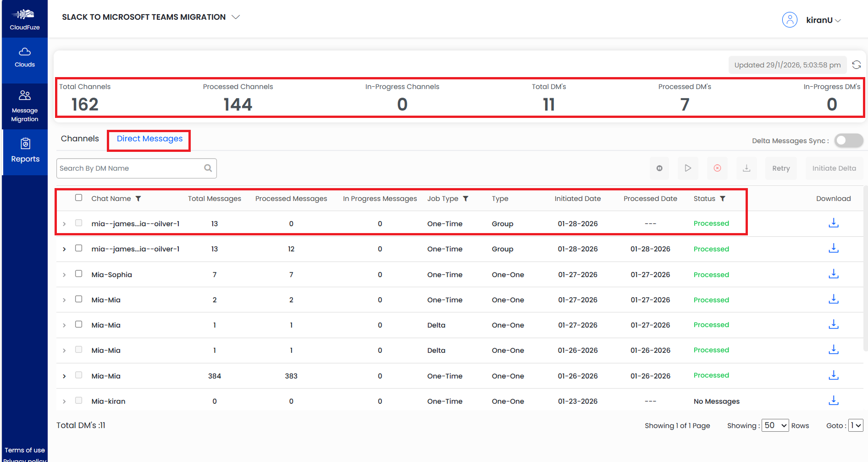Open the Clouds section in the sidebar

point(25,57)
